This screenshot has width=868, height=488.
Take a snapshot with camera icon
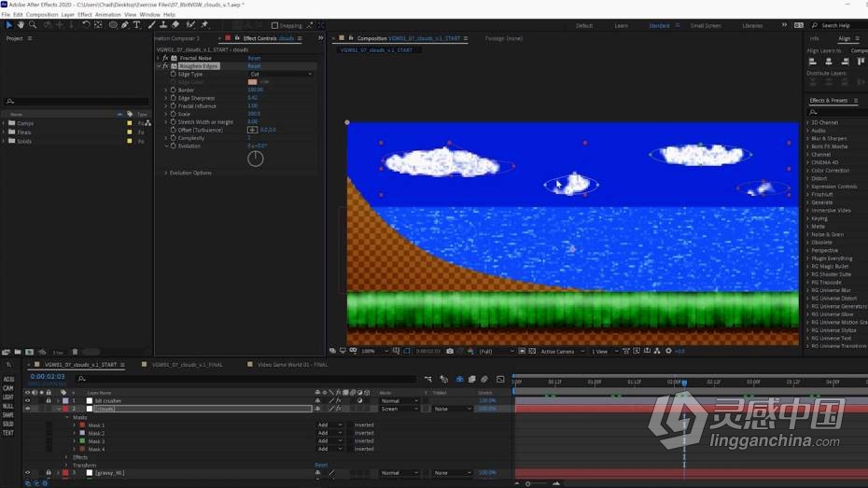point(450,351)
